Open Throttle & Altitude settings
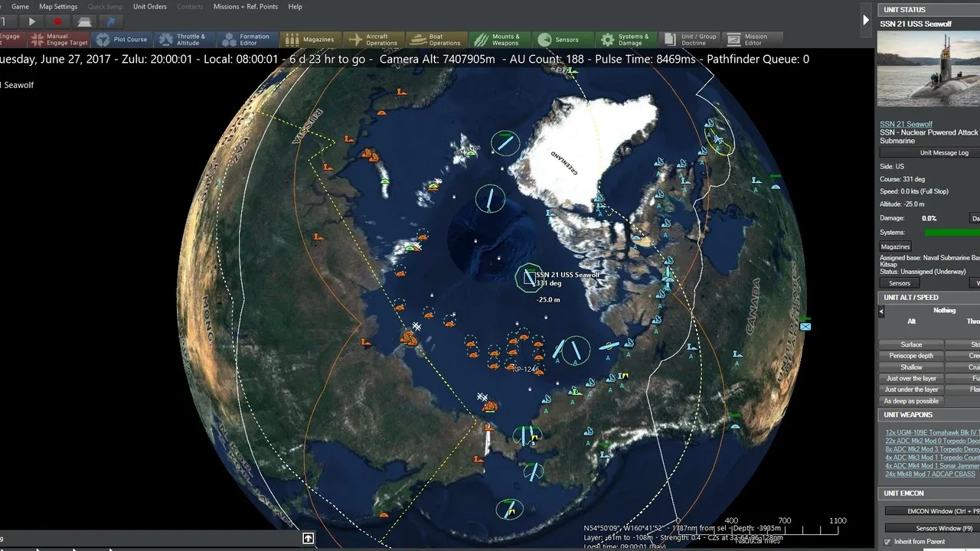Image resolution: width=980 pixels, height=551 pixels. pyautogui.click(x=183, y=40)
